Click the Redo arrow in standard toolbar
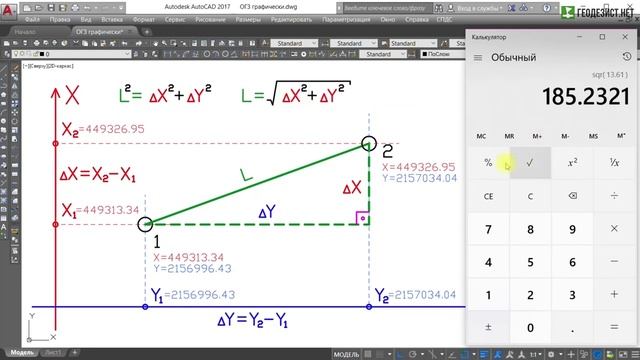Viewport: 640px width, 360px height. 138,43
